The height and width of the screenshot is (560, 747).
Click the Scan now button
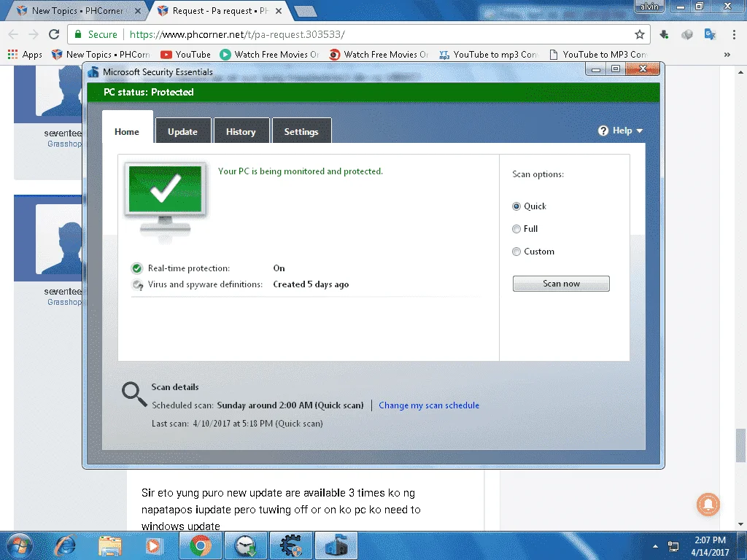pos(561,284)
